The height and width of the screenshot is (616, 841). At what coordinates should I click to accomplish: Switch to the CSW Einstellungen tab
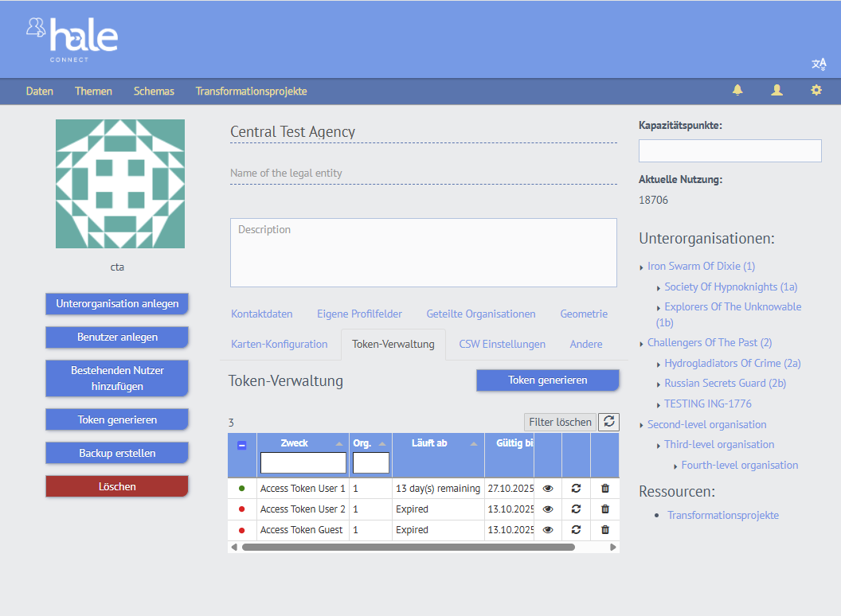pos(502,345)
